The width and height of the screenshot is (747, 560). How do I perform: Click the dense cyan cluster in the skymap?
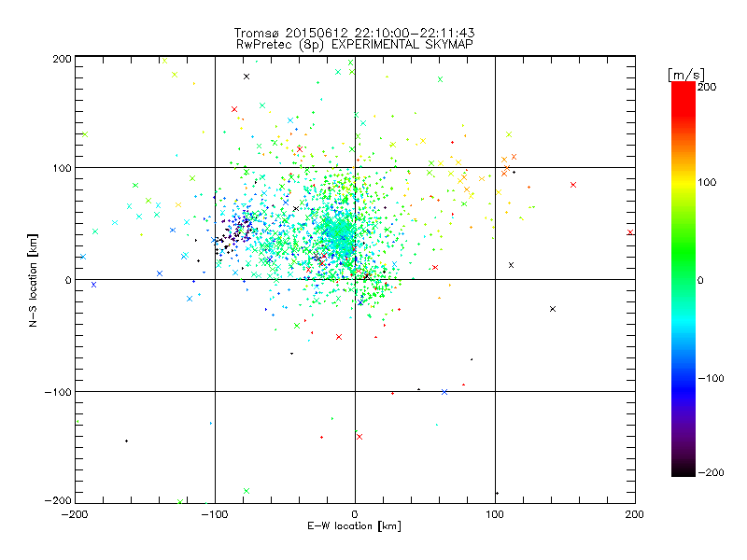click(x=339, y=233)
